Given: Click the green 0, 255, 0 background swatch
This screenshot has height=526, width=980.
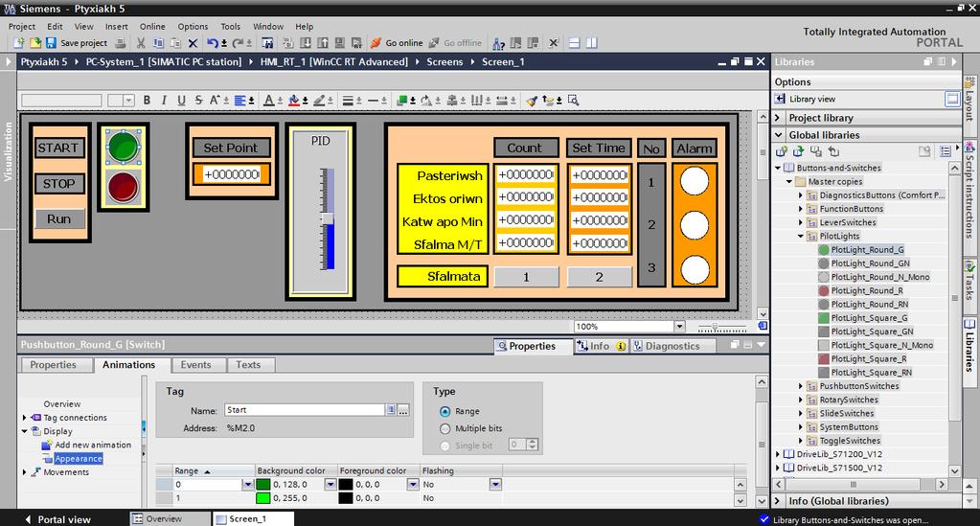Looking at the screenshot, I should 263,498.
